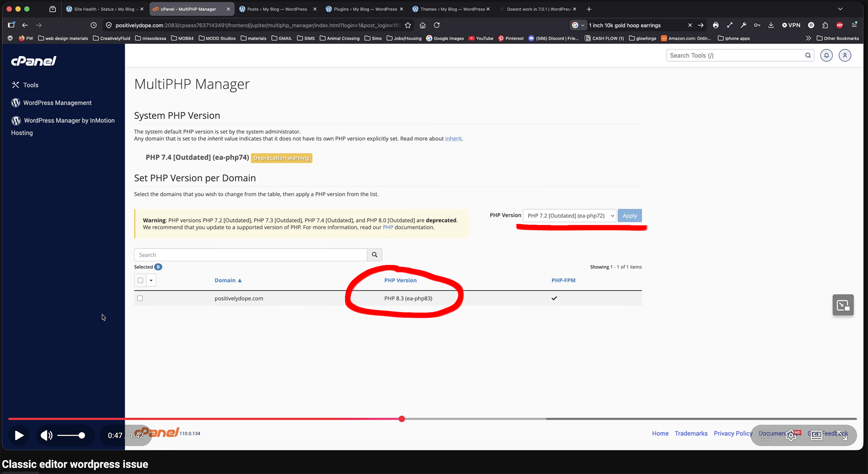Image resolution: width=868 pixels, height=474 pixels.
Task: Open the browser hamburger menu
Action: tap(854, 25)
